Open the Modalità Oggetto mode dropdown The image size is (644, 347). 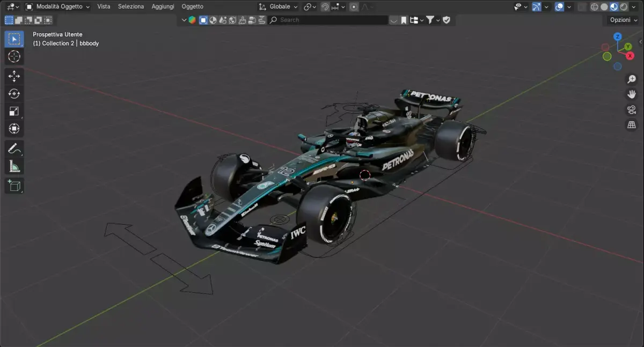coord(57,6)
